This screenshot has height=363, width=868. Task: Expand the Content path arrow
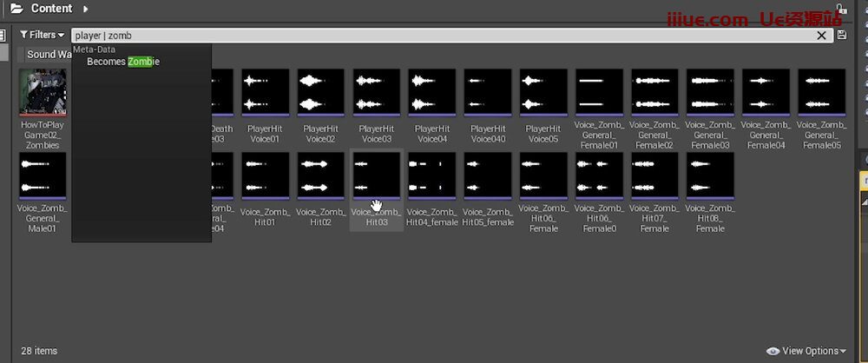(86, 9)
